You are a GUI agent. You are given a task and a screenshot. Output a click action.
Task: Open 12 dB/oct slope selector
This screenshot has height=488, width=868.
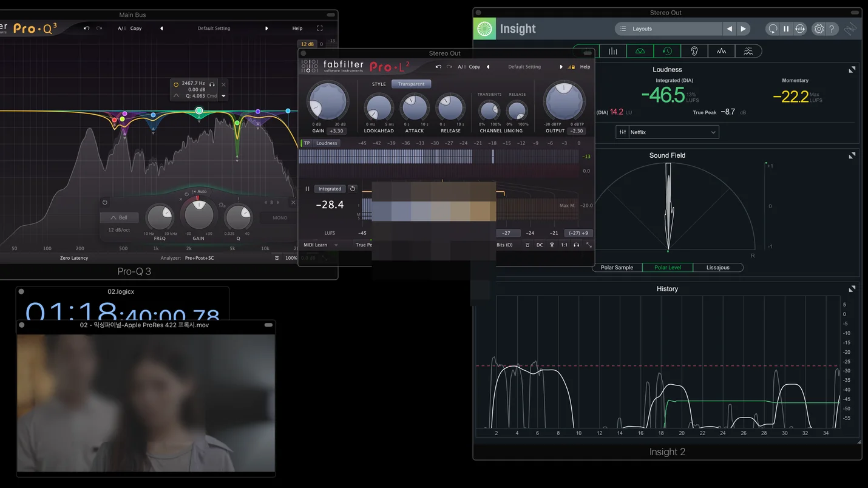pyautogui.click(x=120, y=230)
